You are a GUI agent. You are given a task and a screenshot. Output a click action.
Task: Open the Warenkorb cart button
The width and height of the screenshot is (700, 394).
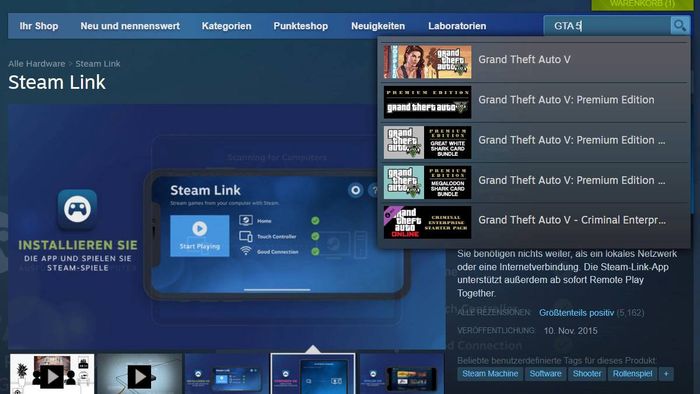pos(642,4)
